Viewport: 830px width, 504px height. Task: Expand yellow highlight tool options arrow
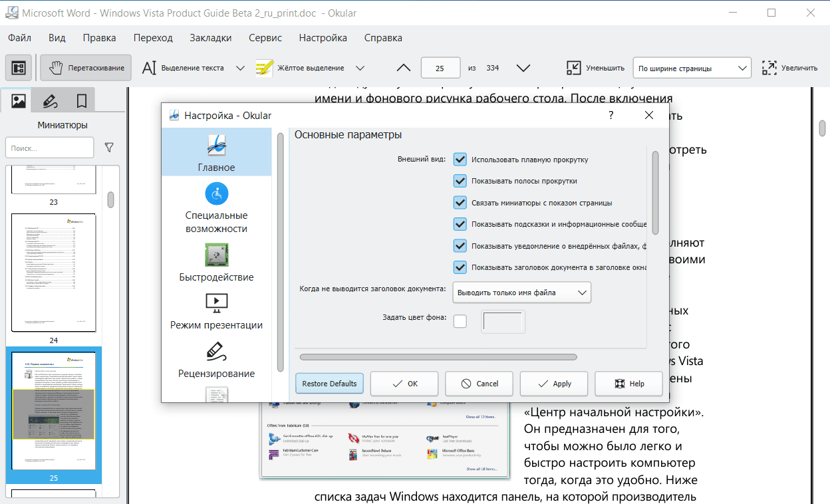360,68
